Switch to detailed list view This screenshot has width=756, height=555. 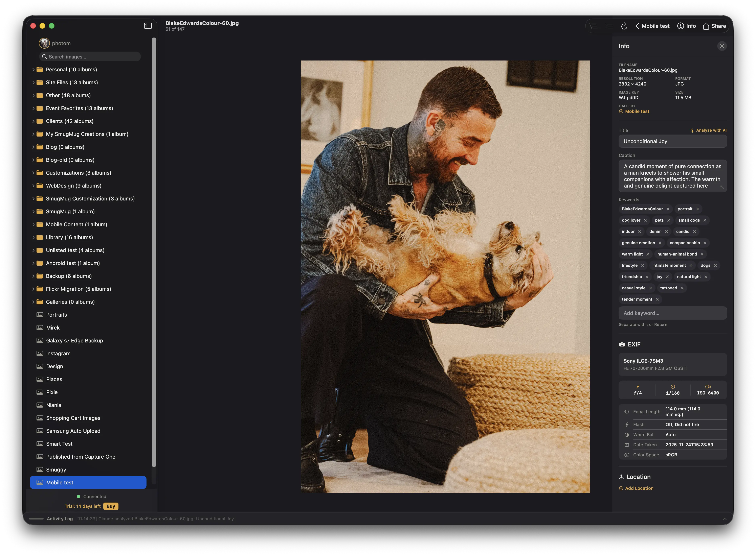tap(594, 26)
